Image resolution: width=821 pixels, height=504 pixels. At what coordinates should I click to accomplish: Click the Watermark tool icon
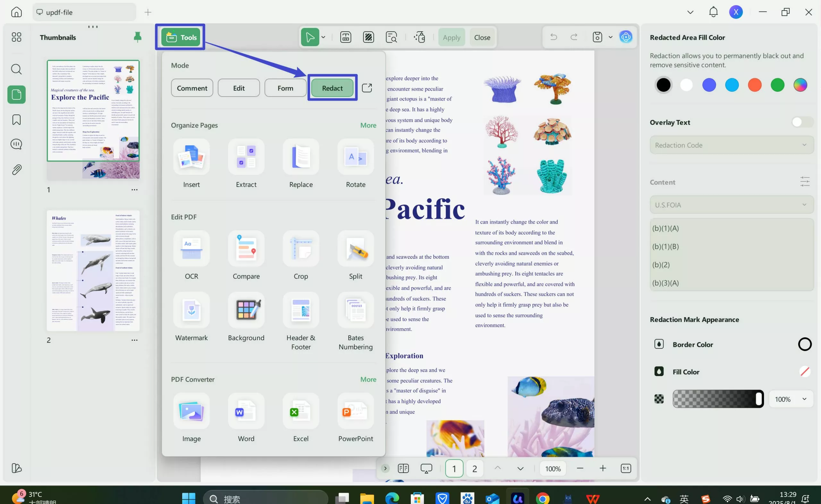coord(191,310)
